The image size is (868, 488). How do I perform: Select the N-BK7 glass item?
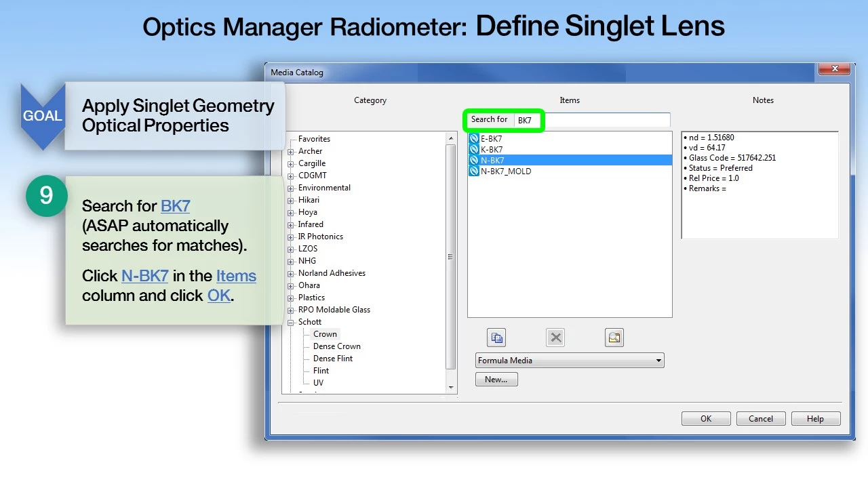coord(492,161)
